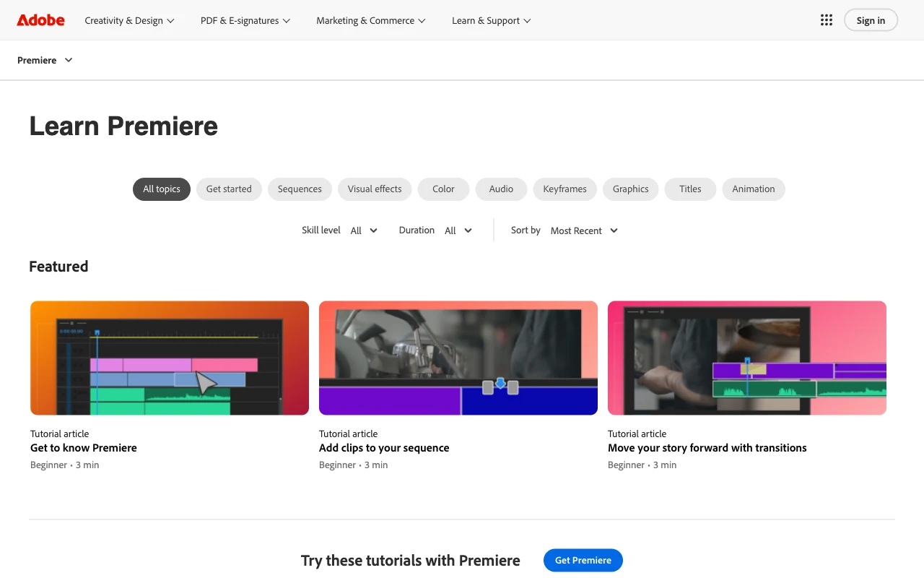
Task: Filter tutorials by Sequences
Action: (300, 189)
